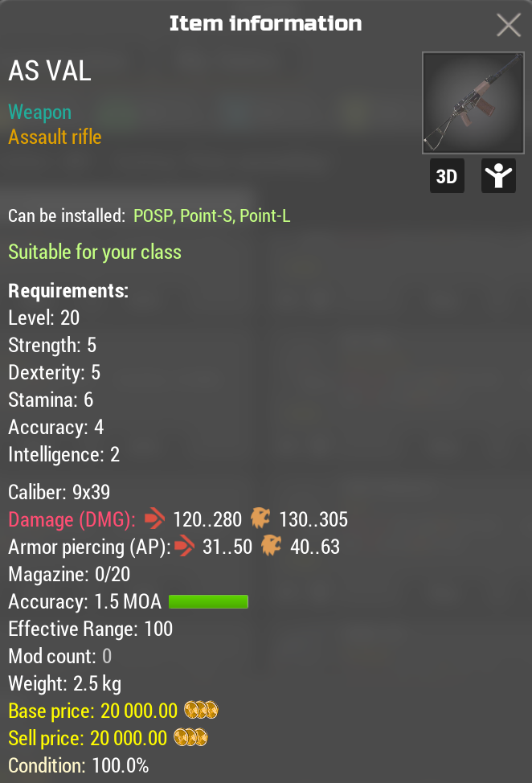Click the character preview icon
This screenshot has width=532, height=783.
tap(498, 176)
